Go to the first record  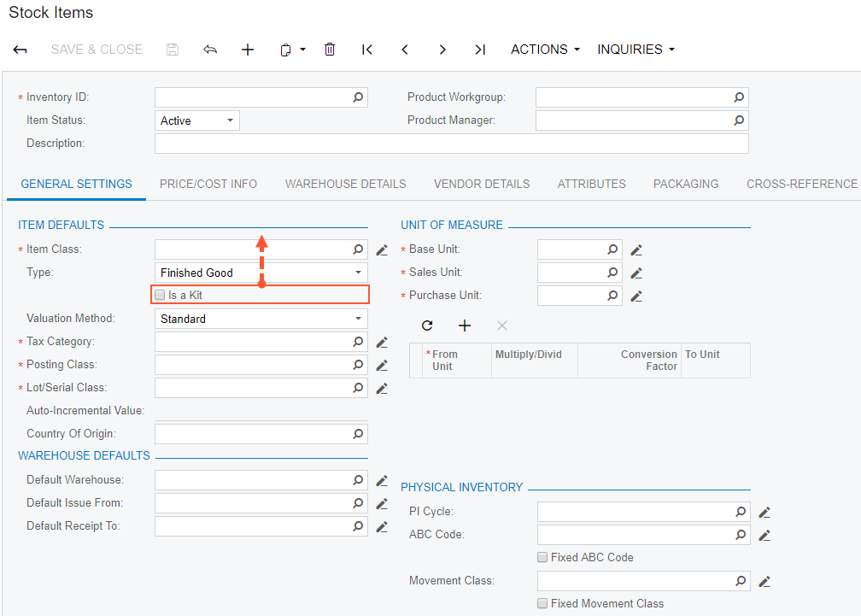coord(367,50)
